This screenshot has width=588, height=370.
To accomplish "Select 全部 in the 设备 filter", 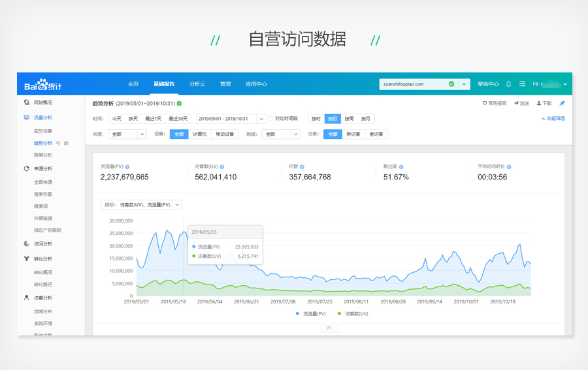I will (x=179, y=134).
